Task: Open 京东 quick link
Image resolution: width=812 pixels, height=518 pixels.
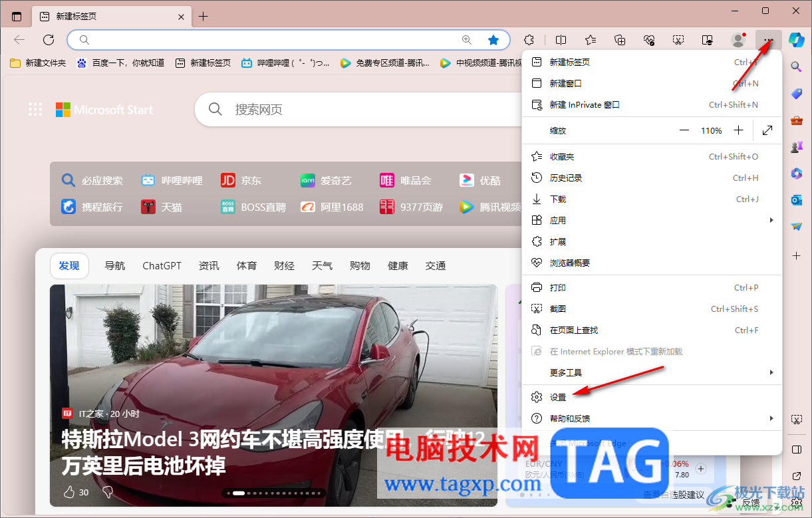Action: click(241, 180)
